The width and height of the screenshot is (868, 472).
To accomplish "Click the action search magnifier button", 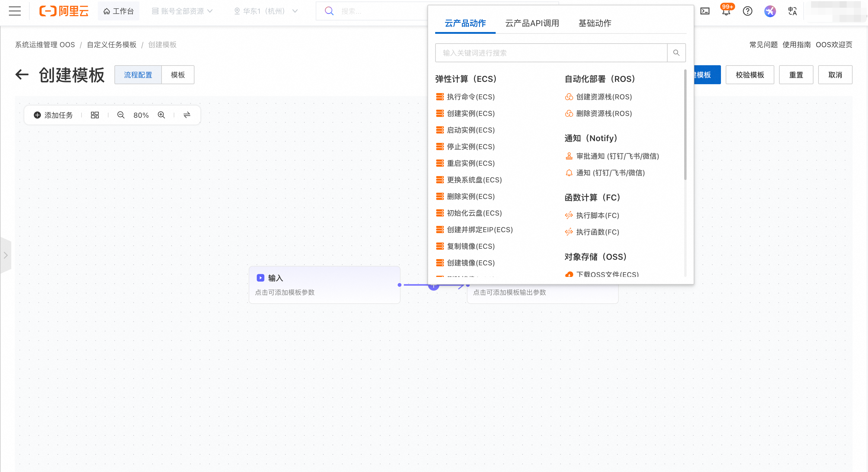I will tap(676, 53).
